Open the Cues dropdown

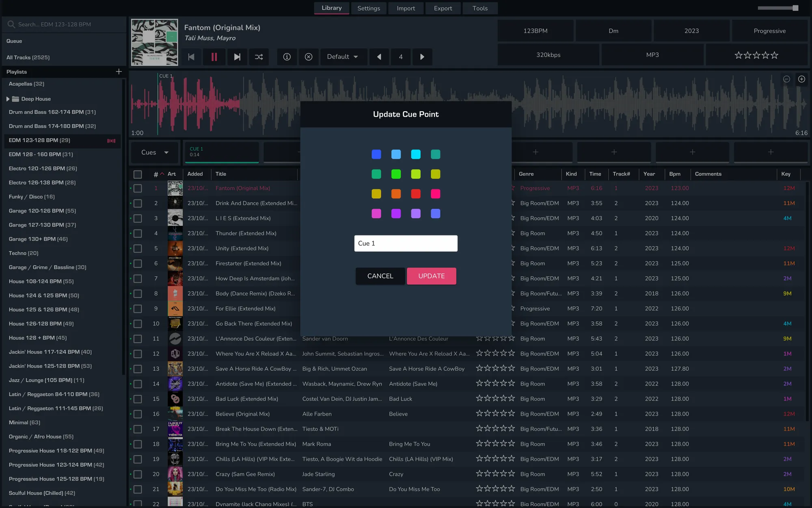click(x=155, y=152)
